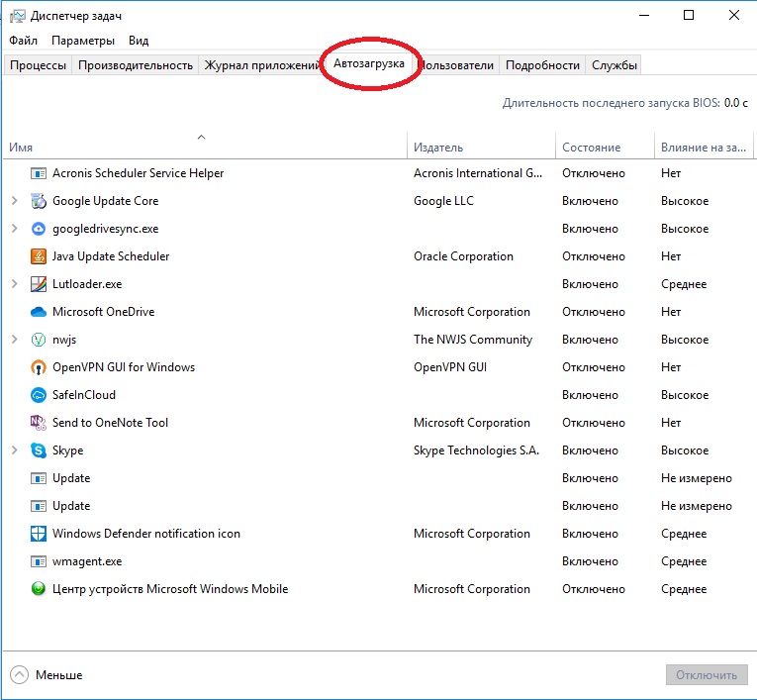Click the Java Update Scheduler icon

pyautogui.click(x=39, y=256)
